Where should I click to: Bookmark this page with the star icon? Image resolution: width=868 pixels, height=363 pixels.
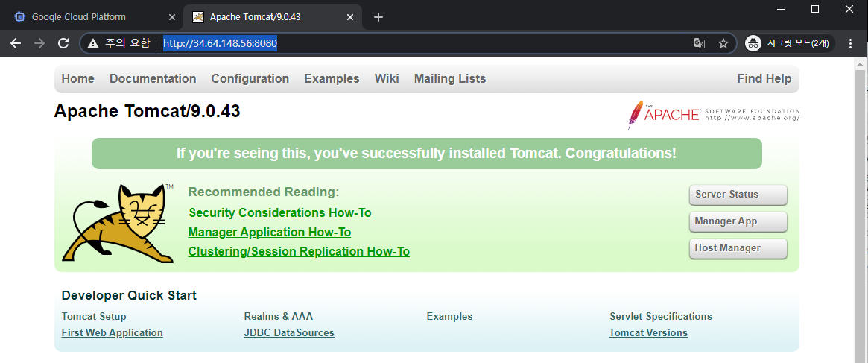(723, 43)
